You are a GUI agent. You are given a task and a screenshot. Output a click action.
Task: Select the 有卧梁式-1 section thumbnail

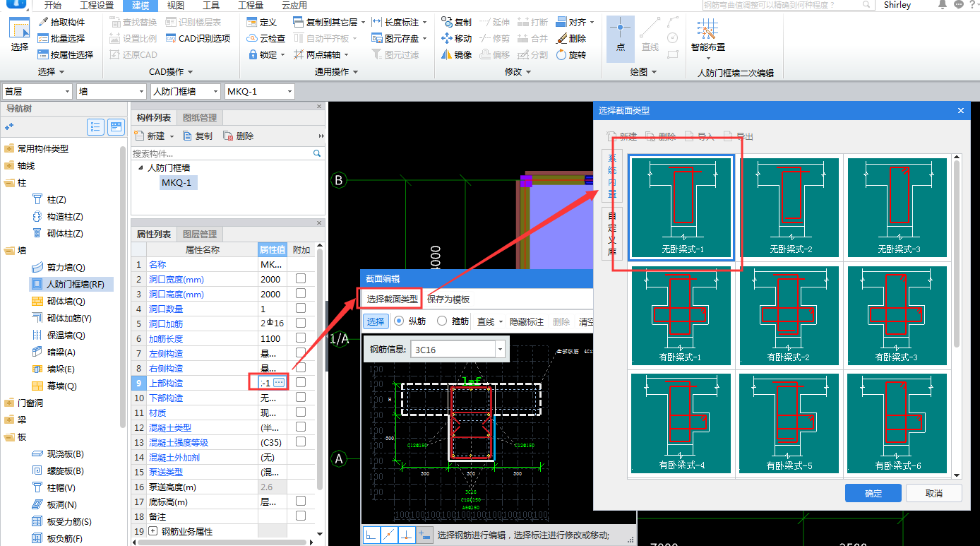(x=681, y=315)
